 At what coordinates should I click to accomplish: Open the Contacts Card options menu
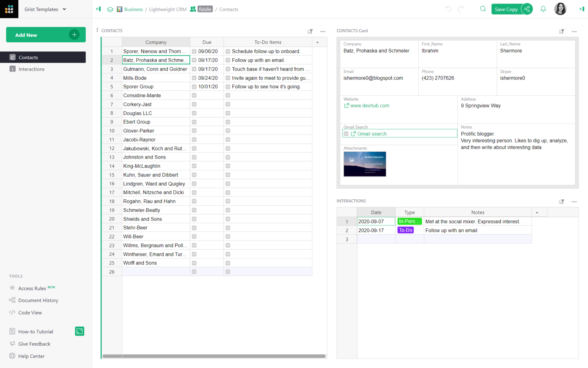click(574, 31)
